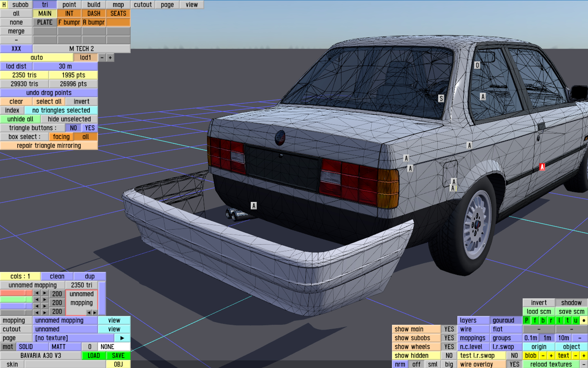Toggle the shadow button
This screenshot has height=368, width=588.
[x=572, y=303]
